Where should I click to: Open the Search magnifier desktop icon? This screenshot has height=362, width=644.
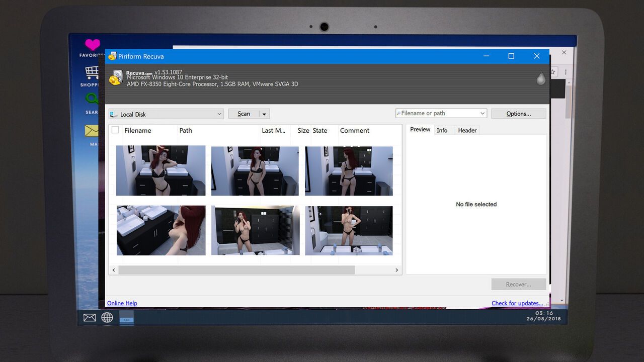pyautogui.click(x=92, y=99)
